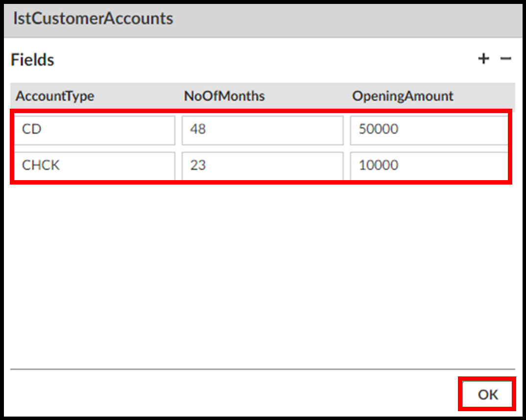Viewport: 526px width, 420px height.
Task: Focus the NoOfMonths field containing 23
Action: 262,165
